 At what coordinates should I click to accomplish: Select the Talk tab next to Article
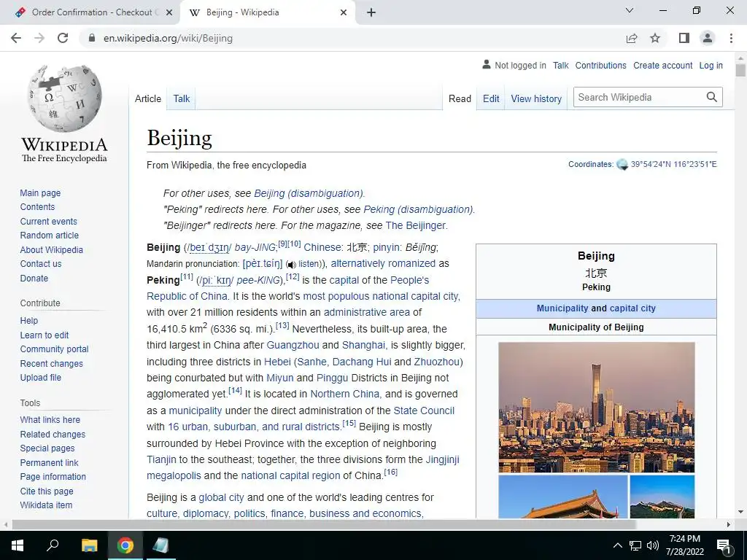[x=182, y=98]
